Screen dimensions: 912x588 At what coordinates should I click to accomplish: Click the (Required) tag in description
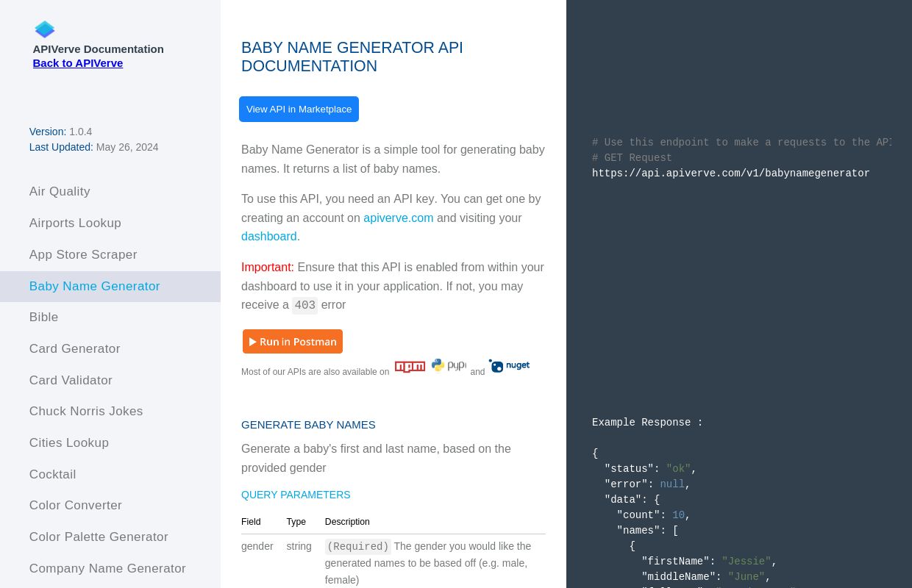click(x=357, y=546)
